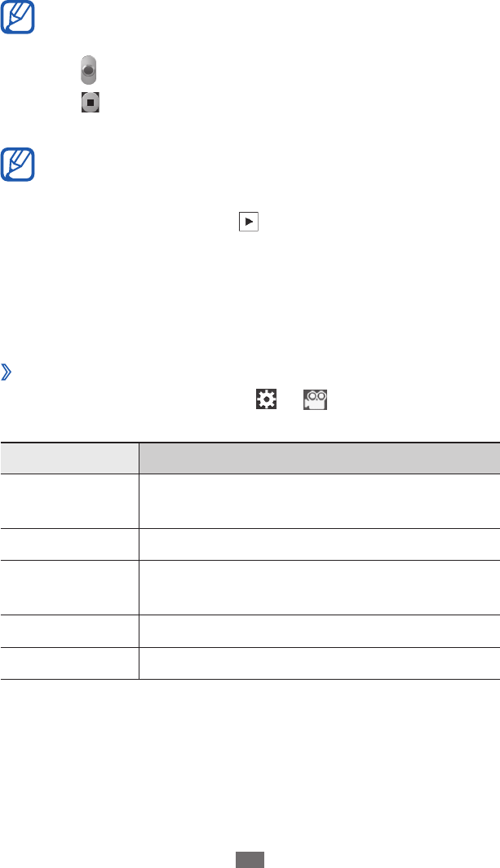Click the right cell of the last table row
Image resolution: width=500 pixels, height=868 pixels.
pyautogui.click(x=319, y=662)
